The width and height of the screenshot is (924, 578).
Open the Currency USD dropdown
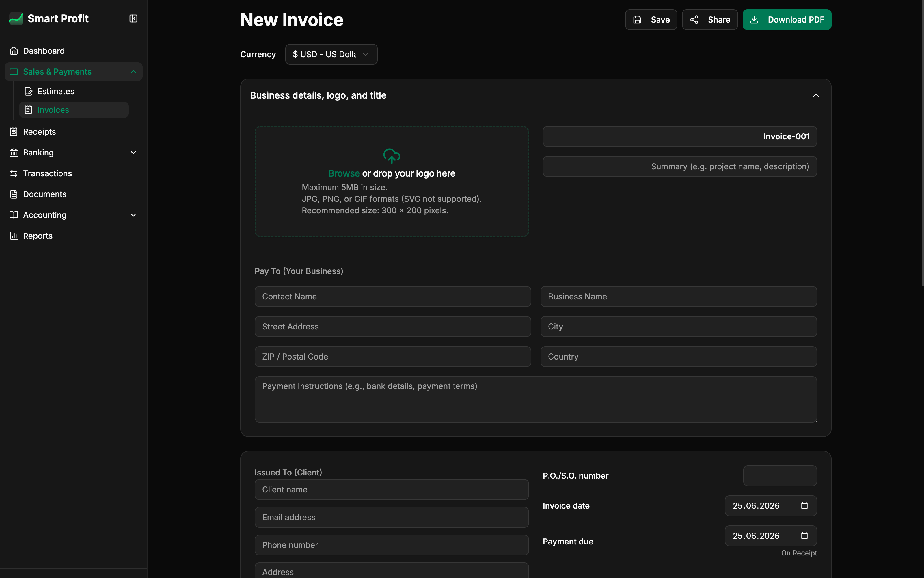coord(331,54)
